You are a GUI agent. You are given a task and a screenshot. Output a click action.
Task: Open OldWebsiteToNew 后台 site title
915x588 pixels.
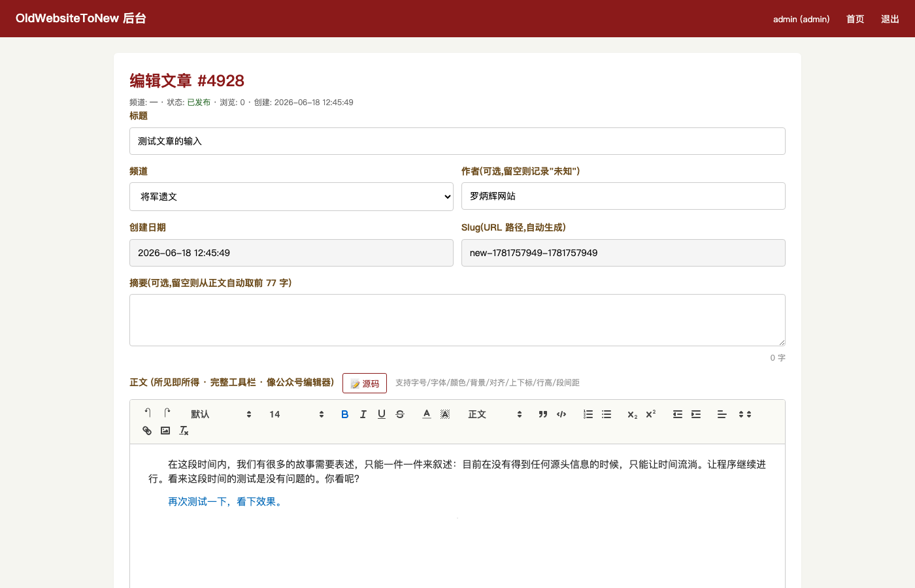tap(81, 18)
